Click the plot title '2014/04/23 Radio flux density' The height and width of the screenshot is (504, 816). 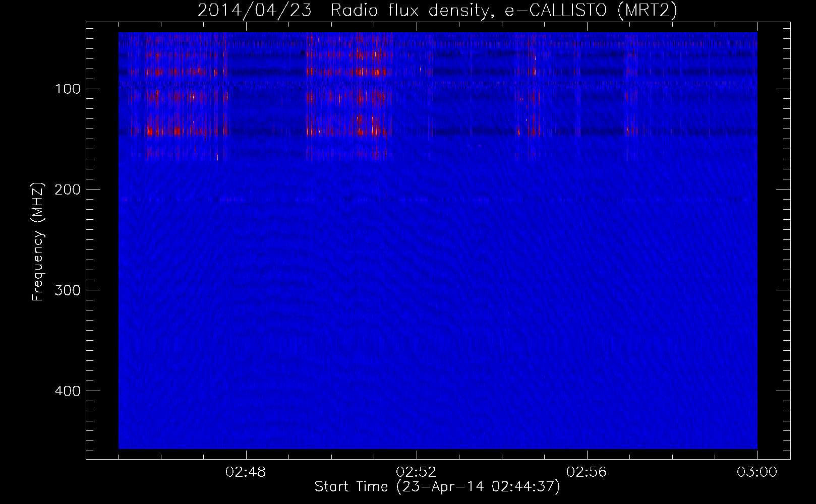437,11
